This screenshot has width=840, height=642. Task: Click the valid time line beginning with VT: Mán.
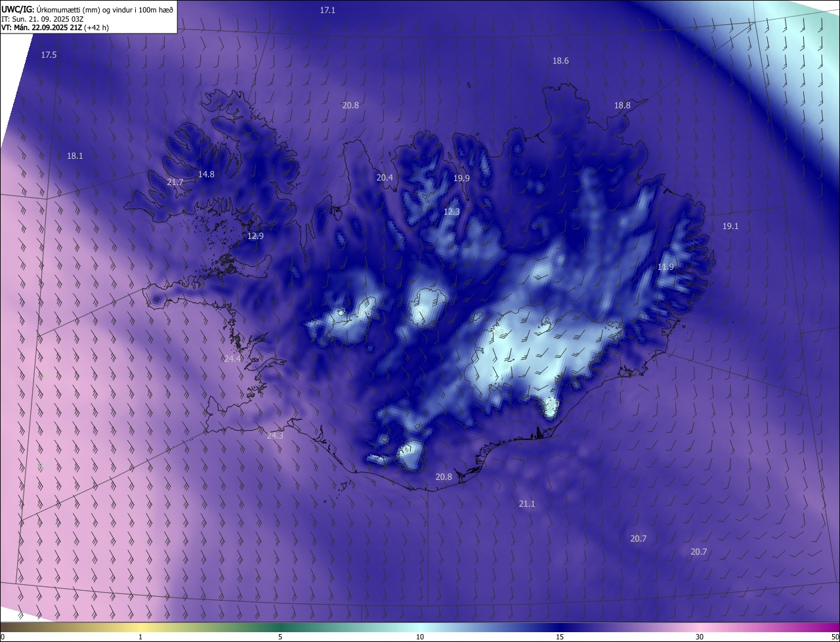coord(55,28)
